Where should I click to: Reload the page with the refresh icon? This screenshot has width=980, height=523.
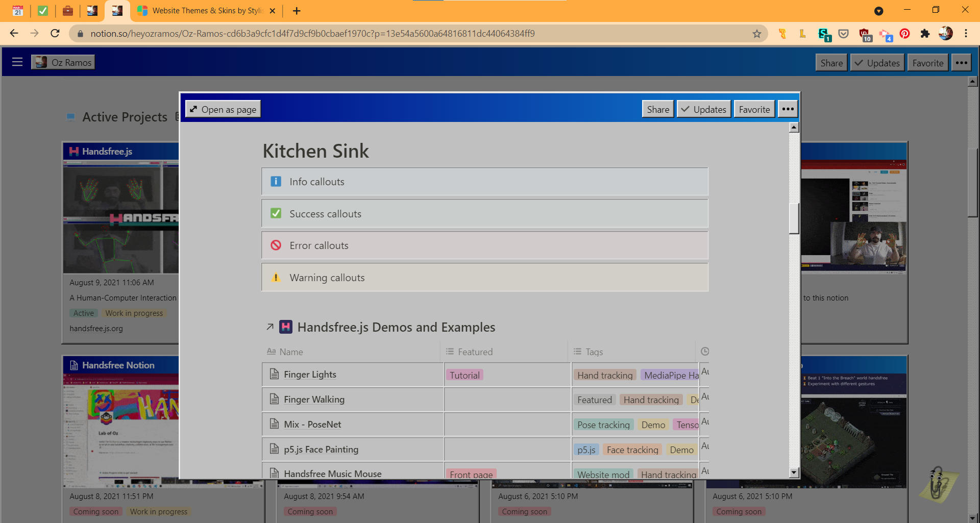55,34
